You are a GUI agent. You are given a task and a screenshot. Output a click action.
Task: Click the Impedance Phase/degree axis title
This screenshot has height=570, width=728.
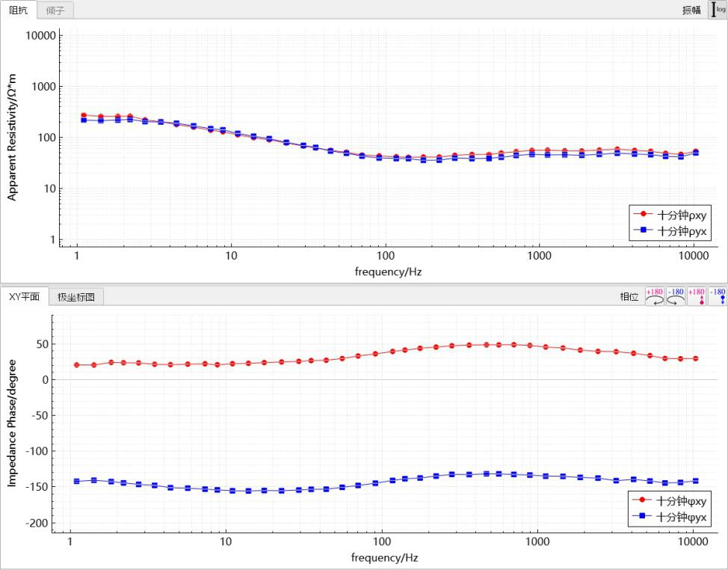click(x=12, y=423)
